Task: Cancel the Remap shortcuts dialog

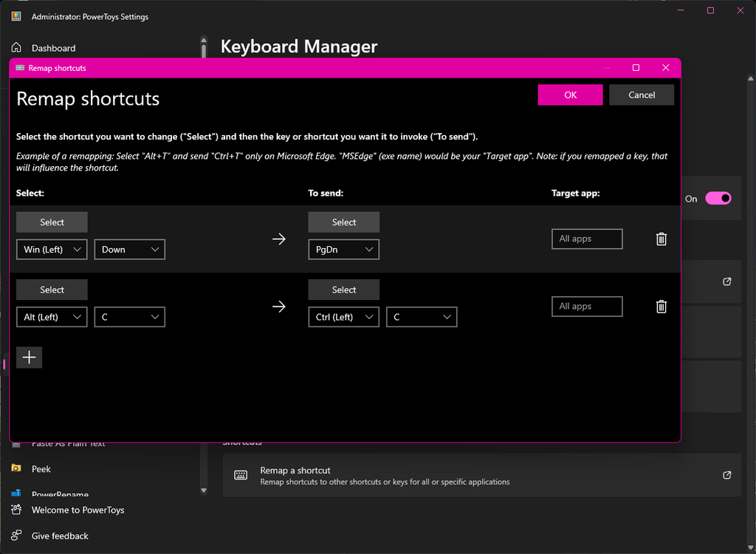Action: (x=642, y=95)
